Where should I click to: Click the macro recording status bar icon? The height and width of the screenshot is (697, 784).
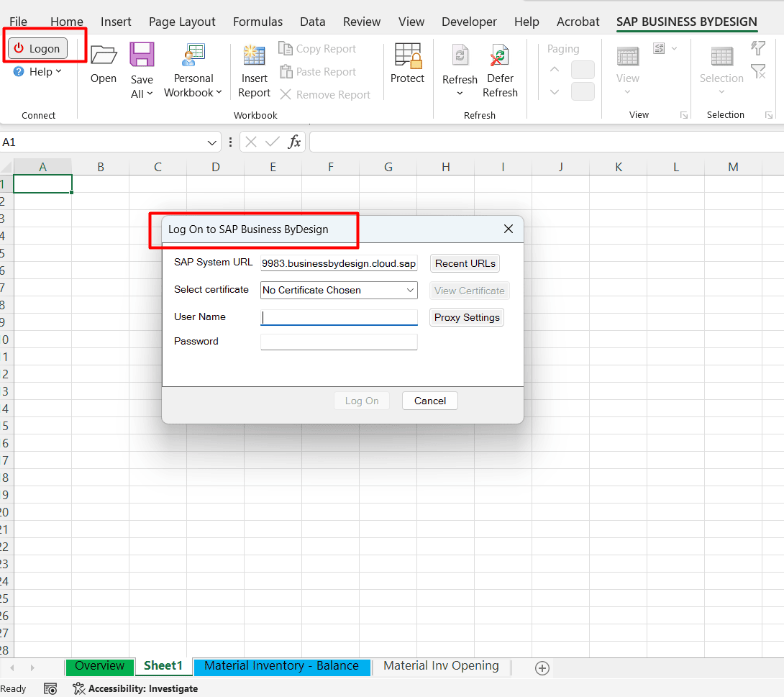tap(50, 688)
